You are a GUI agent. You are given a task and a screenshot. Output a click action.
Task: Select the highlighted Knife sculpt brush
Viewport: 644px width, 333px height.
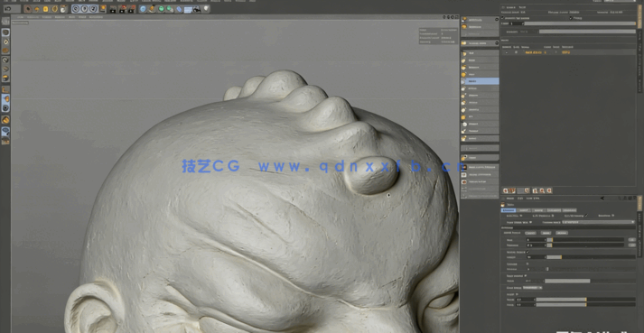pyautogui.click(x=480, y=81)
